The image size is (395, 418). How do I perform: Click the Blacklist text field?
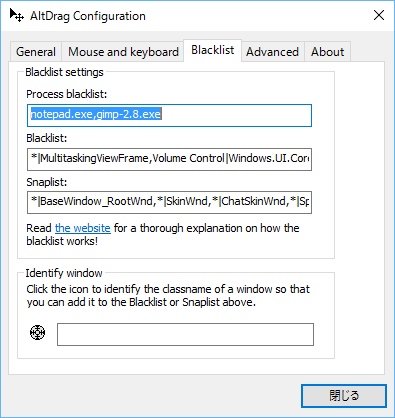(x=169, y=159)
